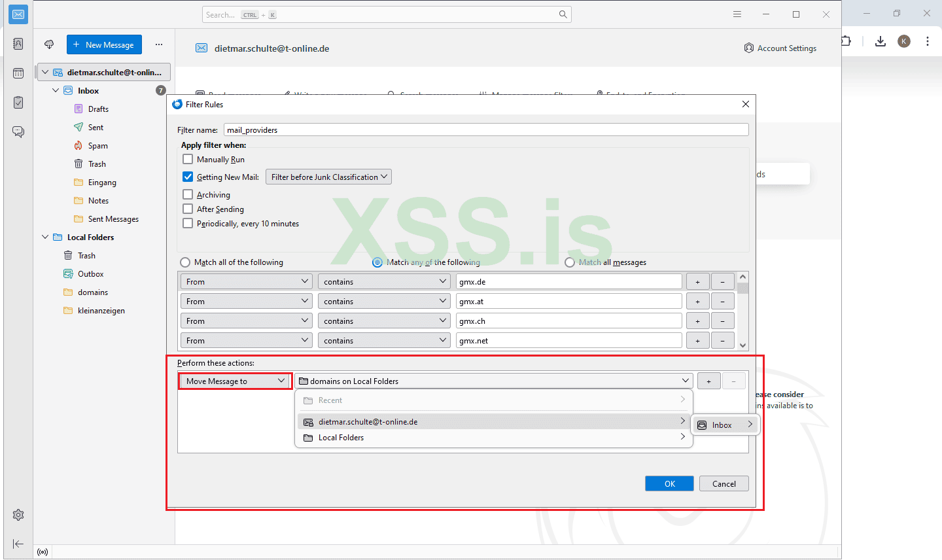Viewport: 942px width, 560px height.
Task: Open Filter before Junk Classification dropdown
Action: [328, 177]
